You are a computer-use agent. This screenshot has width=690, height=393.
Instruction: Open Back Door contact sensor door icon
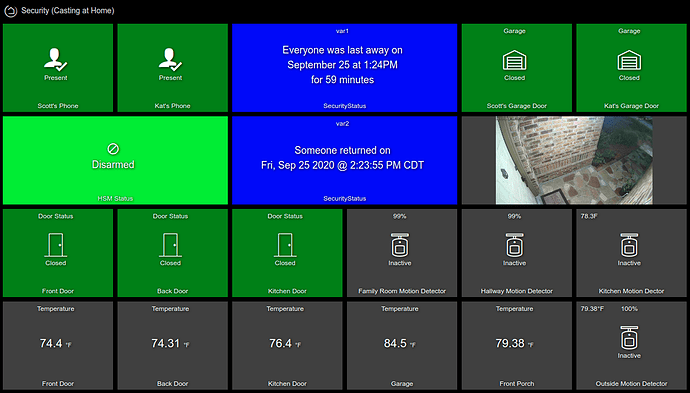170,245
